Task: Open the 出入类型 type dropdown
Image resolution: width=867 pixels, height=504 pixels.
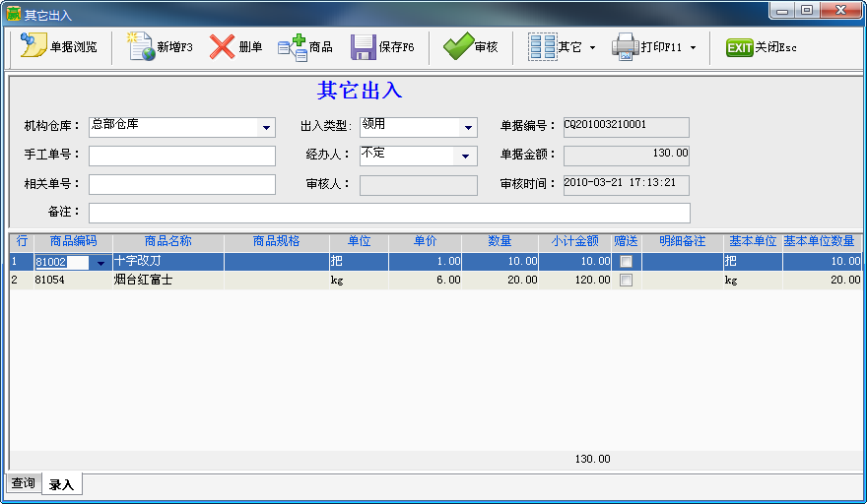Action: (467, 128)
